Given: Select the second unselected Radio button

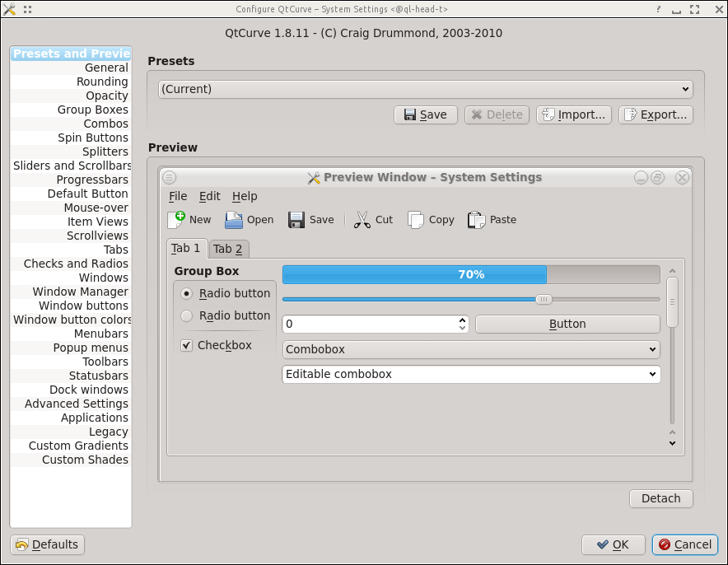Looking at the screenshot, I should (x=187, y=315).
